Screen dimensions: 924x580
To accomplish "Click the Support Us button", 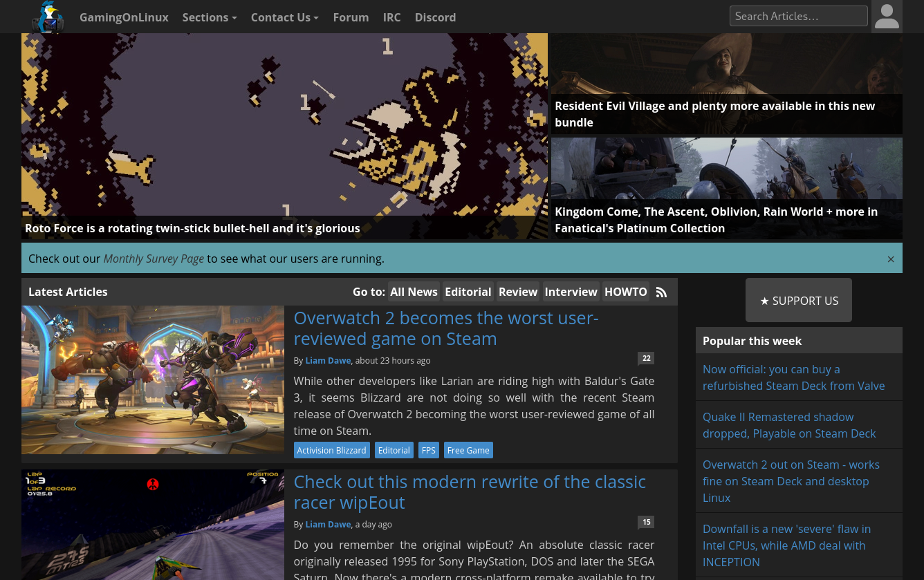I will [799, 301].
